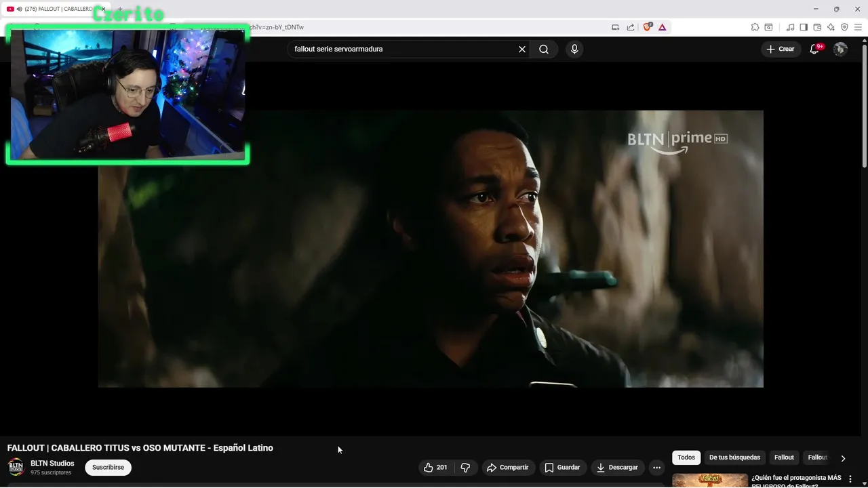Viewport: 868px width, 488px height.
Task: Select the FALLOUT | CABALLERO browser tab
Action: point(54,9)
